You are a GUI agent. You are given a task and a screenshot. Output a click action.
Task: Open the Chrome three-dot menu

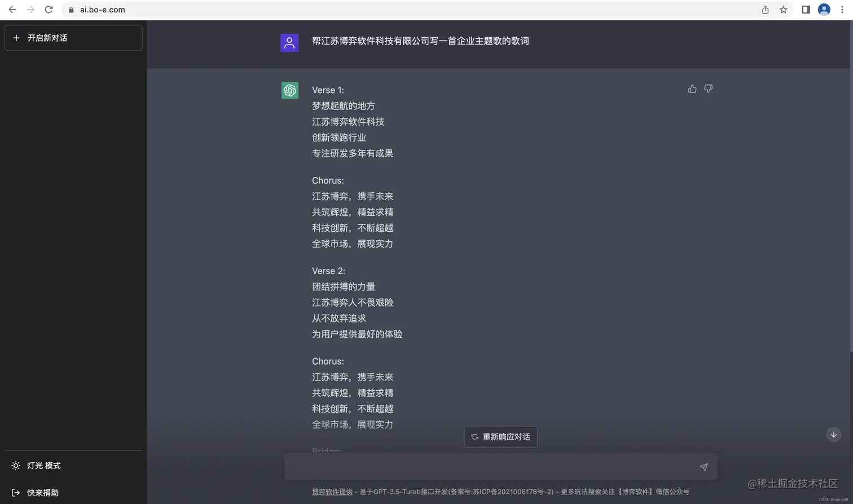click(842, 10)
